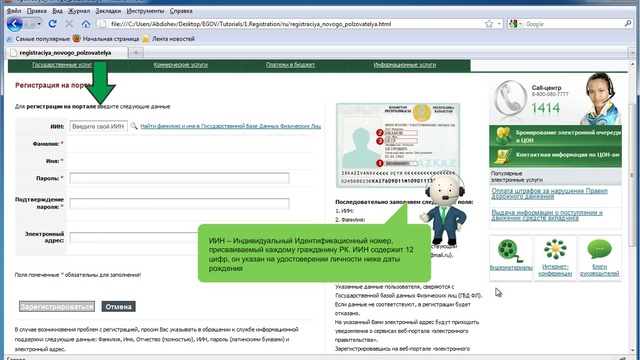Click the vertical page scrollbar
640x360 pixels.
pyautogui.click(x=632, y=176)
